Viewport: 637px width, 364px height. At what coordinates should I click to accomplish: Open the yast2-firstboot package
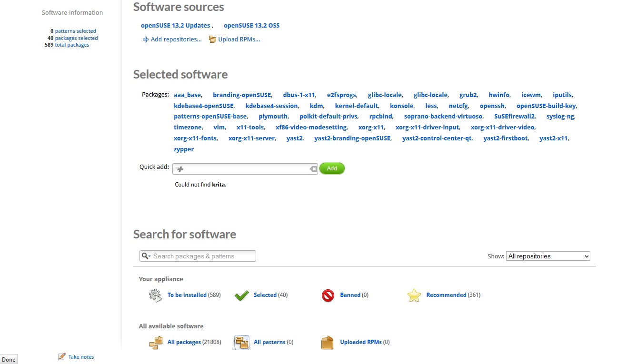tap(506, 138)
